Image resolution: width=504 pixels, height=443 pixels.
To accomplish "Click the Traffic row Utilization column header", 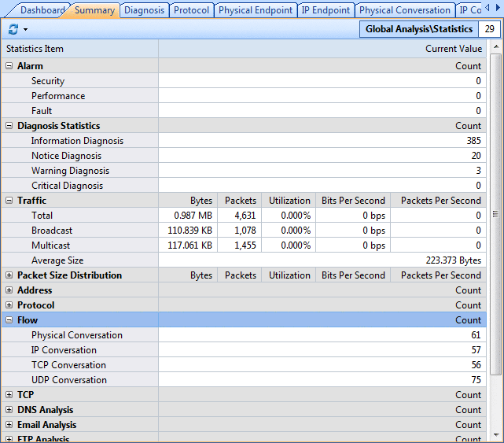I will tap(289, 201).
